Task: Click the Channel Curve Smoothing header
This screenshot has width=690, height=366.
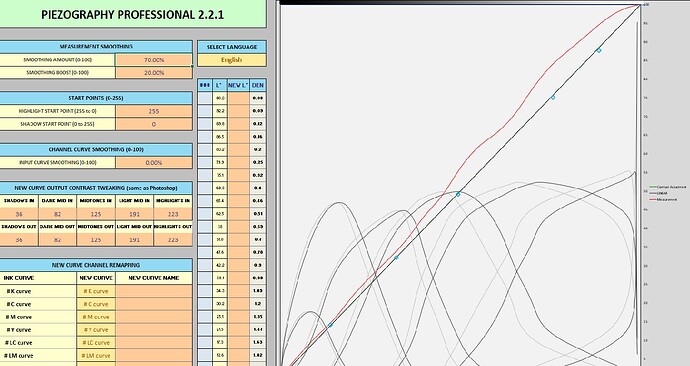Action: tap(96, 150)
